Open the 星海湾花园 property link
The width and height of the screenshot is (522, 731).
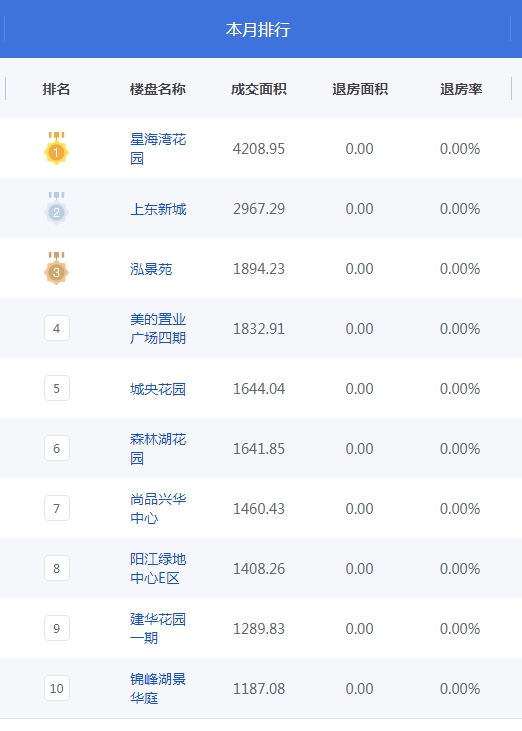coord(158,149)
